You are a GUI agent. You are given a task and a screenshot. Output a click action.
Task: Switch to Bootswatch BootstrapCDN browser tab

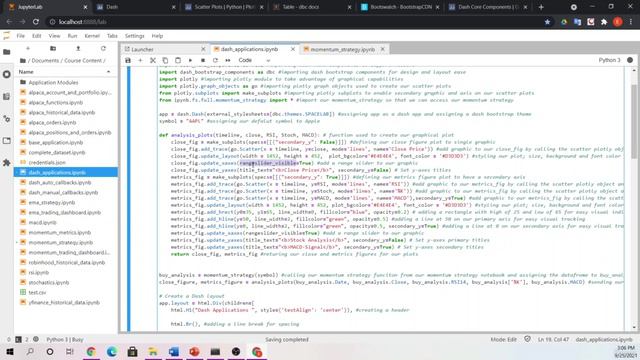pos(401,7)
